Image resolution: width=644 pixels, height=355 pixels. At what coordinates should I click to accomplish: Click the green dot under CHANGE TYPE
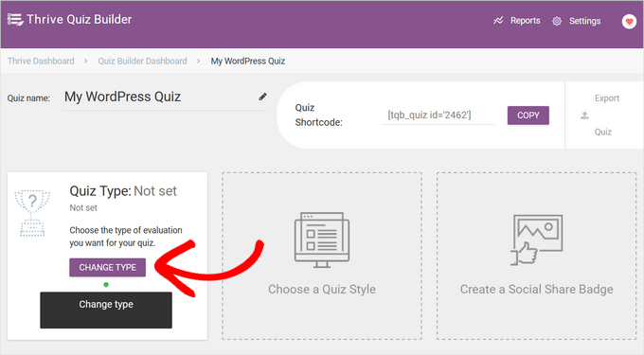(x=106, y=284)
